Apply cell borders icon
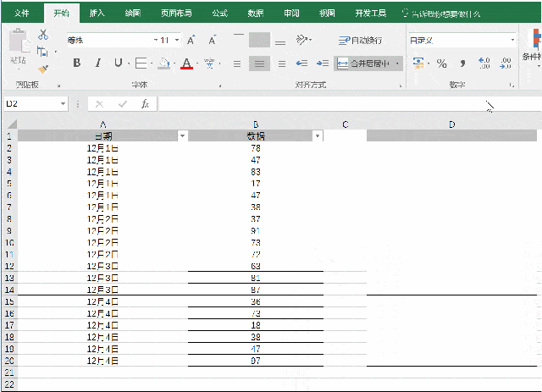This screenshot has width=542, height=392. click(141, 63)
